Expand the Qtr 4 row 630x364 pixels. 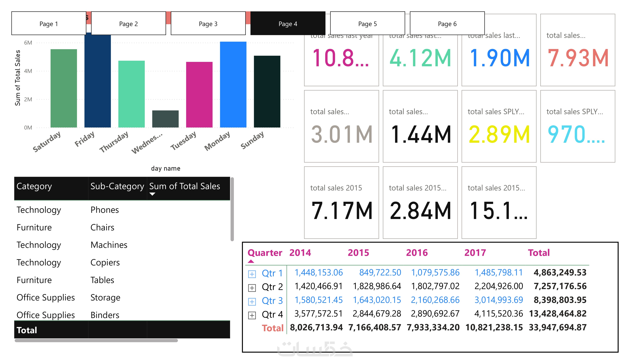(x=252, y=315)
